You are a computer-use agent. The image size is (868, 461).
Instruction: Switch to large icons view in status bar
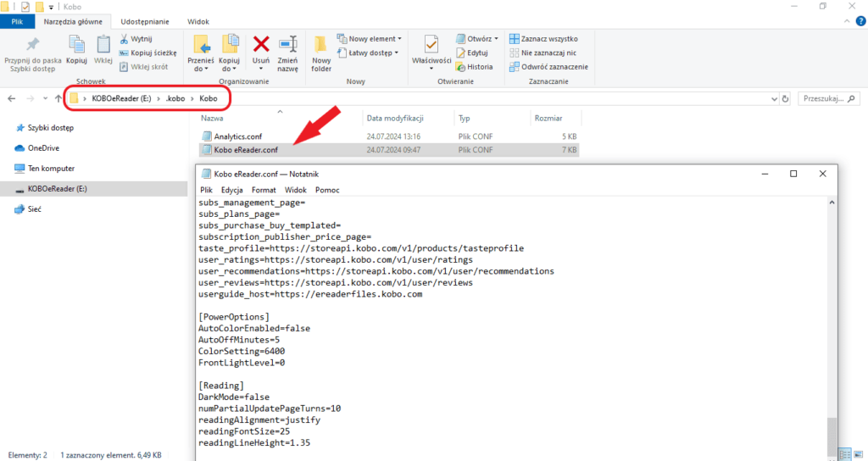click(x=857, y=454)
